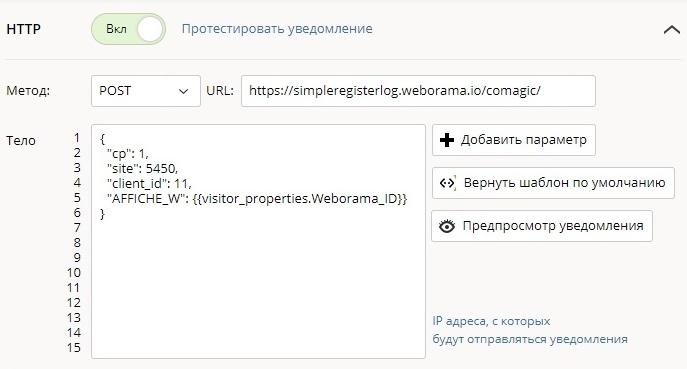
Task: Click the AFFICHE_W line in body editor
Action: 257,199
